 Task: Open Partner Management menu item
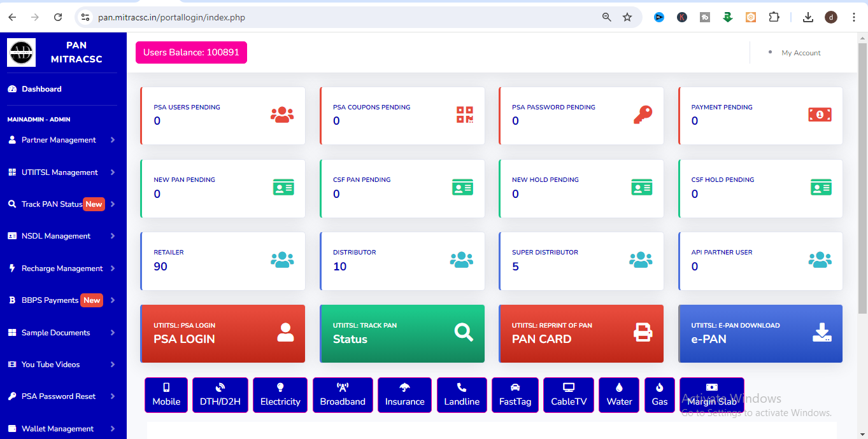pyautogui.click(x=62, y=140)
